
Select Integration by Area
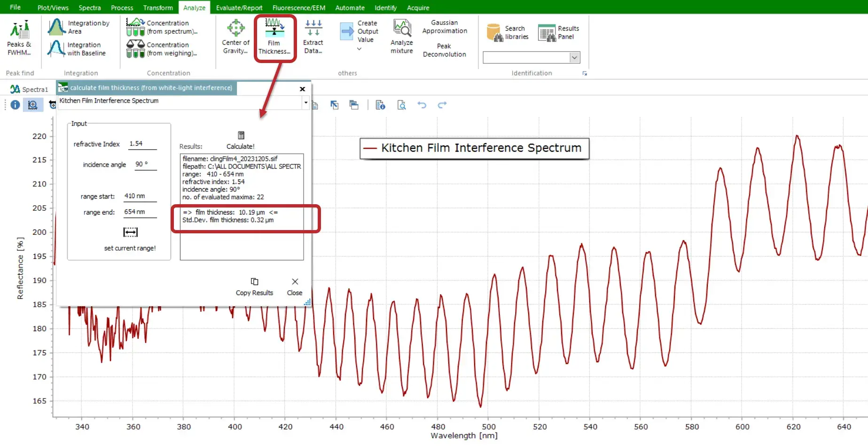(79, 27)
